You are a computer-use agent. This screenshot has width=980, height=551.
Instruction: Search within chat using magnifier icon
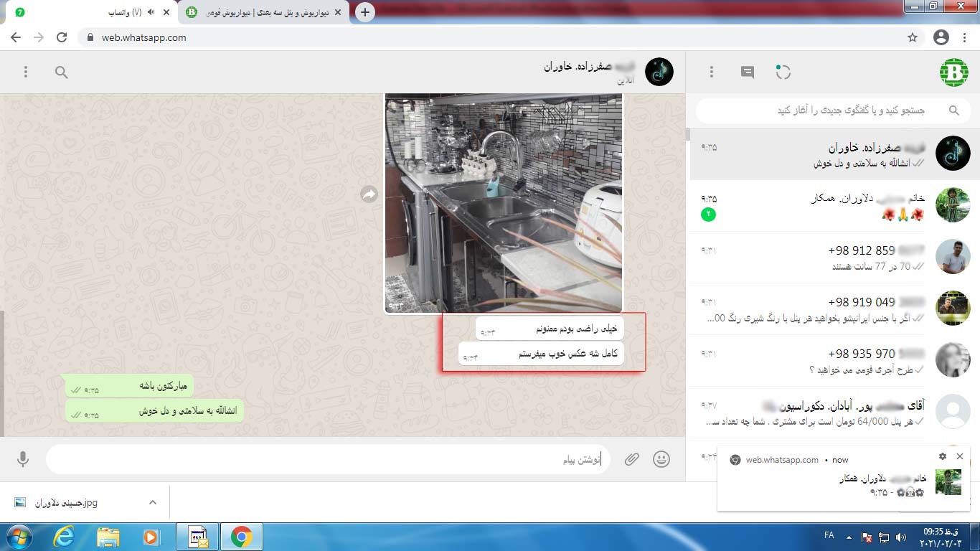(62, 72)
